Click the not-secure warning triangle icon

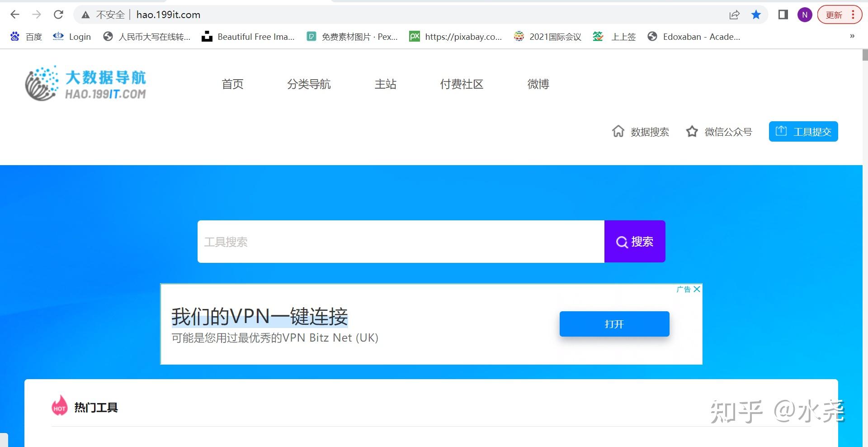[x=85, y=15]
